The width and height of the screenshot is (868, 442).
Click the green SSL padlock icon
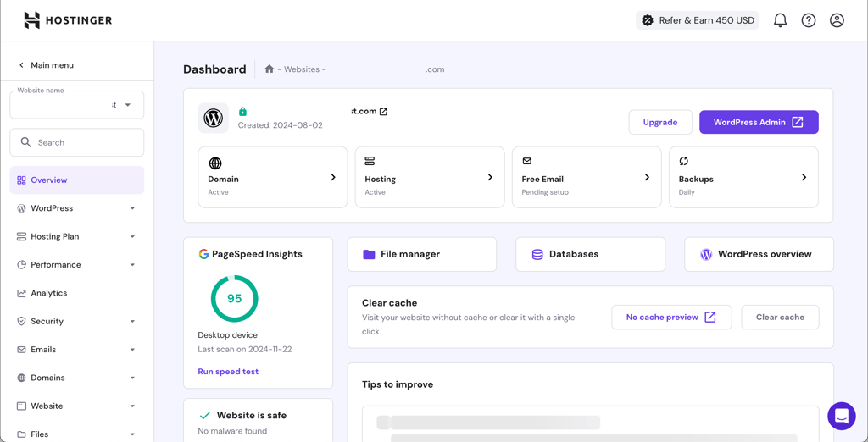pyautogui.click(x=242, y=112)
